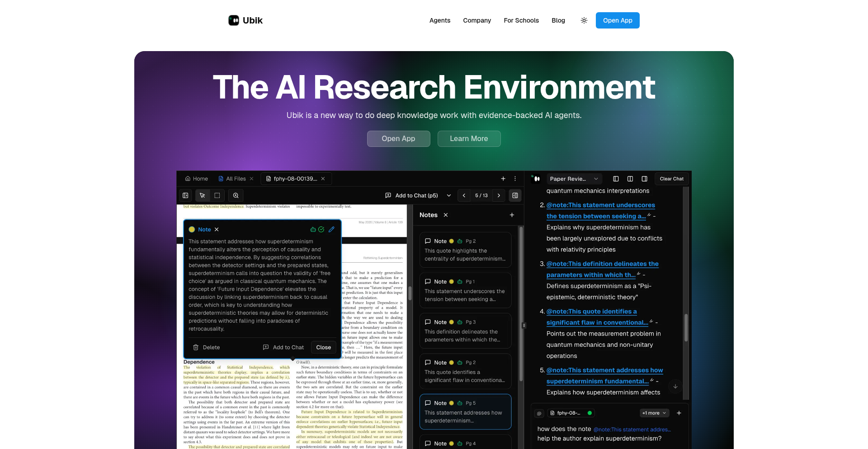Select the cursor pointer tool
This screenshot has width=868, height=449.
203,195
